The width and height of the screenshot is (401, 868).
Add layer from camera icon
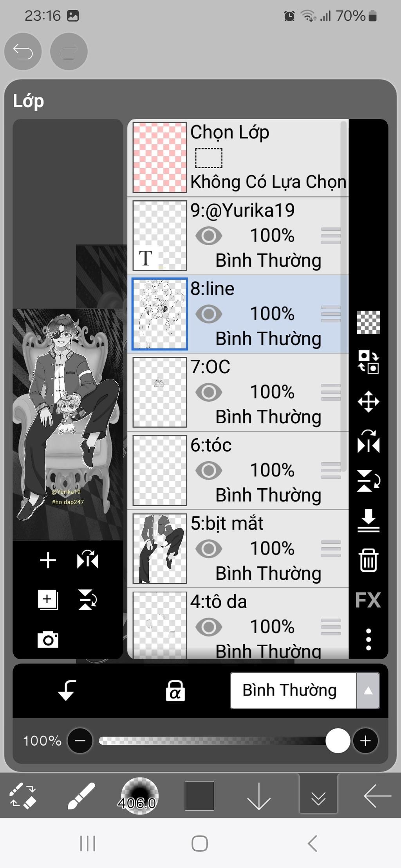48,640
